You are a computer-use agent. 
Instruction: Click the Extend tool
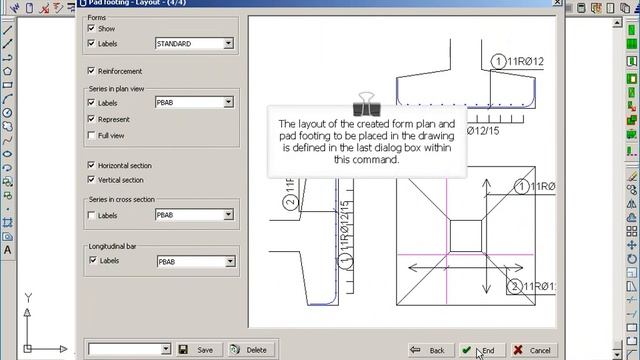click(x=632, y=314)
